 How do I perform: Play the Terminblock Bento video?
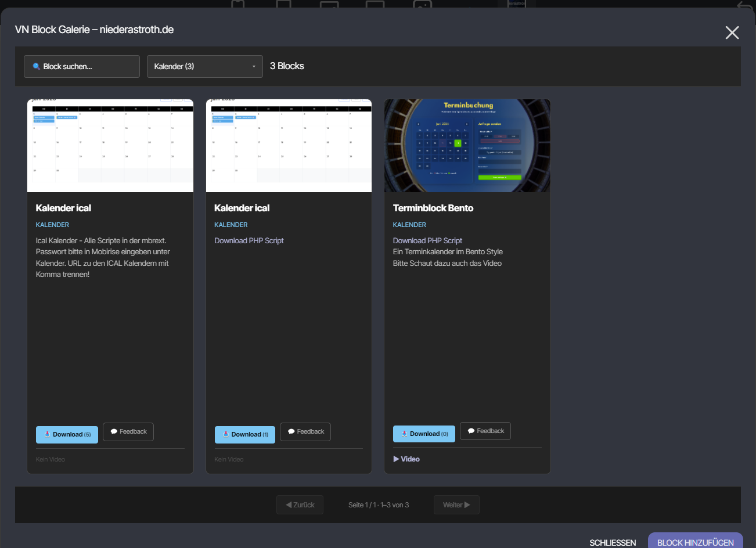pyautogui.click(x=406, y=459)
